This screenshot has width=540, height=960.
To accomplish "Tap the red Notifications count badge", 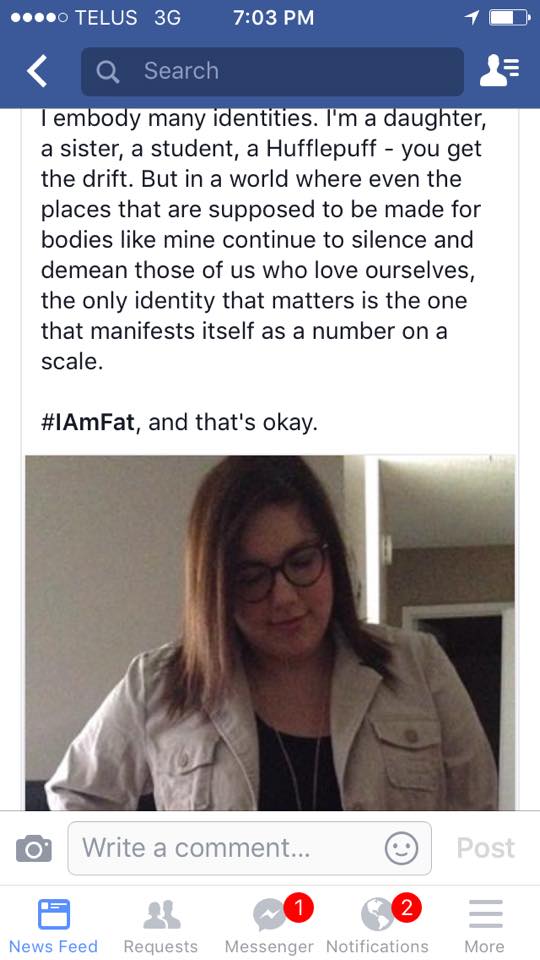I will tap(405, 909).
